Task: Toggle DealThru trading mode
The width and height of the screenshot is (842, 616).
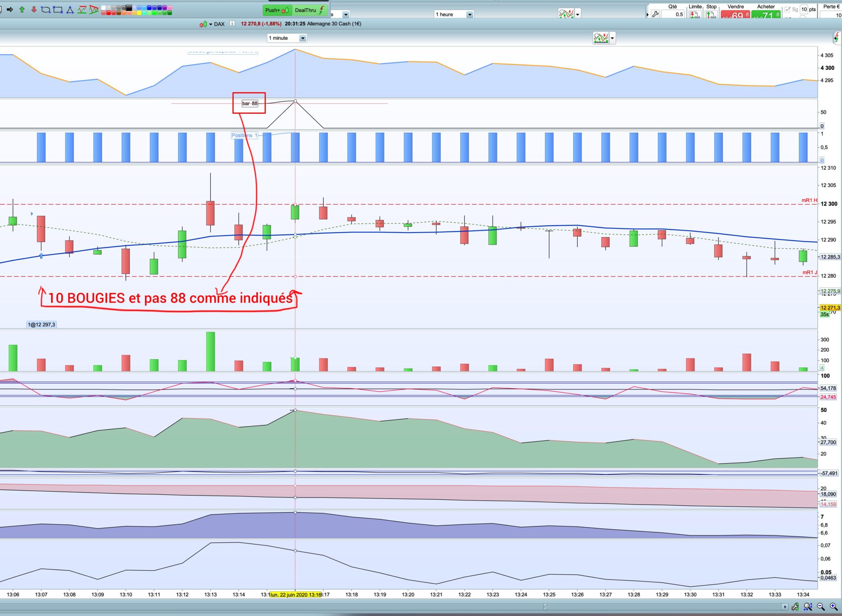Action: pos(310,10)
